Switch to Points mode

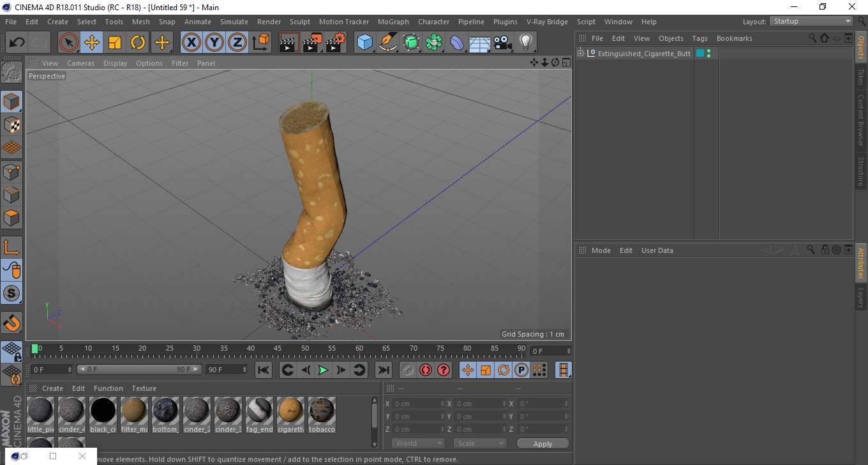click(11, 171)
